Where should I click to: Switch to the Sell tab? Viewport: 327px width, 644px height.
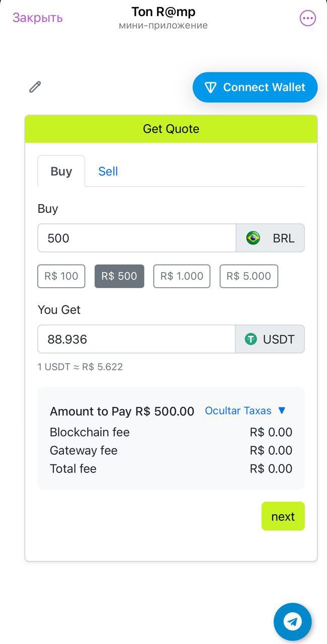[108, 171]
